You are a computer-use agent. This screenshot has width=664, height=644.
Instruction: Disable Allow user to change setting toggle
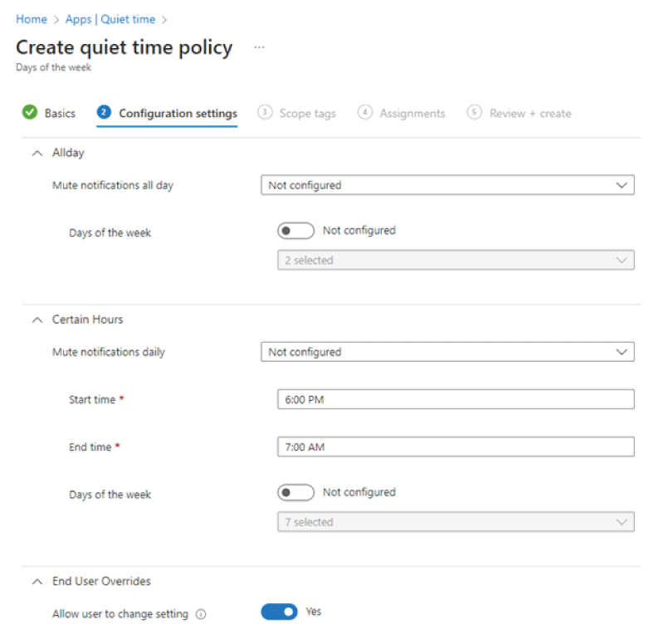pos(280,612)
